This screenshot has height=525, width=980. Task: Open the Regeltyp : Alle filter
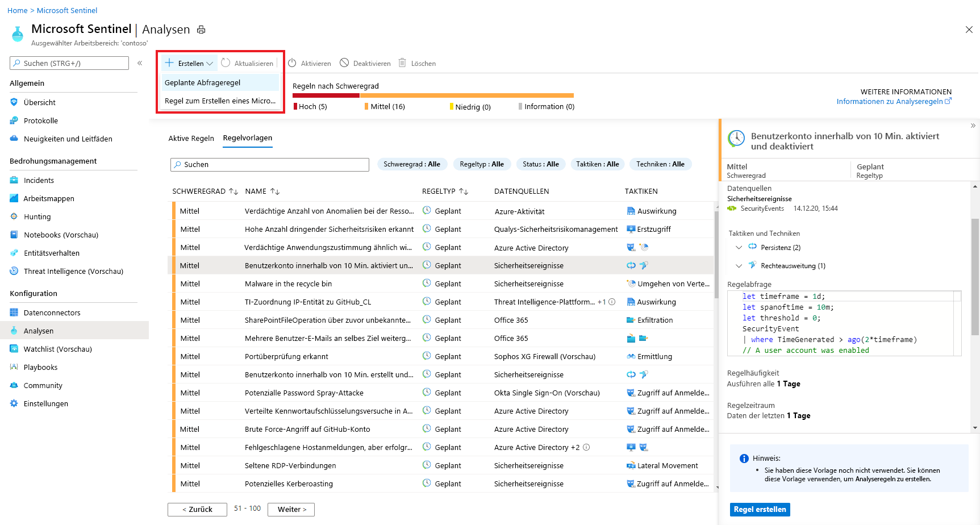[482, 164]
